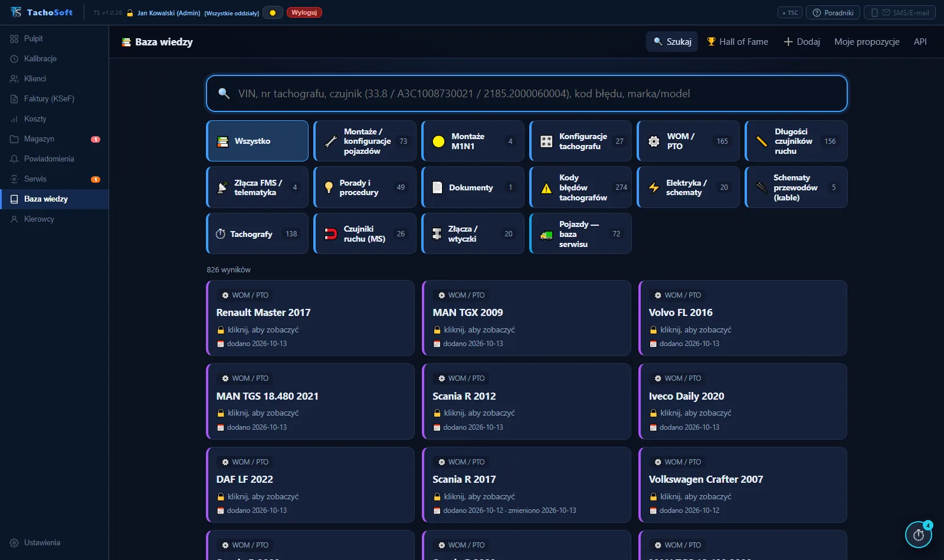Image resolution: width=944 pixels, height=560 pixels.
Task: Toggle the light/dark theme sun button
Action: (273, 12)
